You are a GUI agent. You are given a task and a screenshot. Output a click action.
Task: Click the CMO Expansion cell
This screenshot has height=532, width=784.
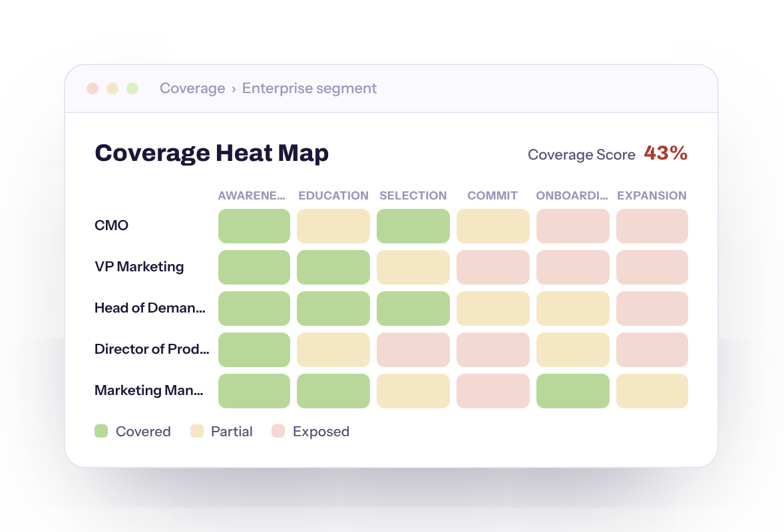click(652, 226)
